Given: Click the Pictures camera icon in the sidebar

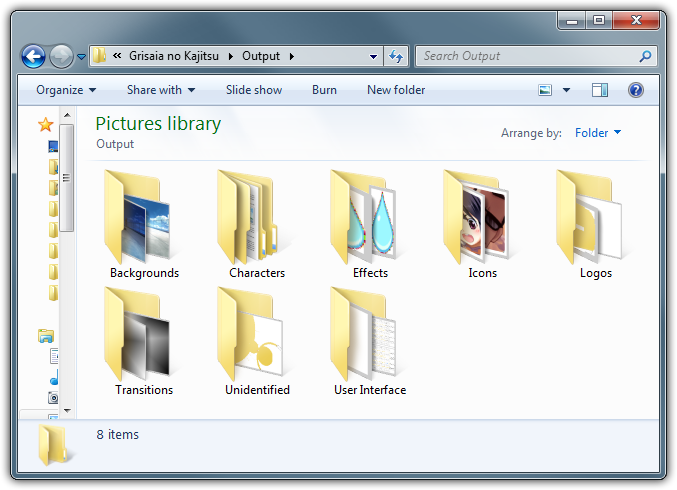Looking at the screenshot, I should (54, 398).
